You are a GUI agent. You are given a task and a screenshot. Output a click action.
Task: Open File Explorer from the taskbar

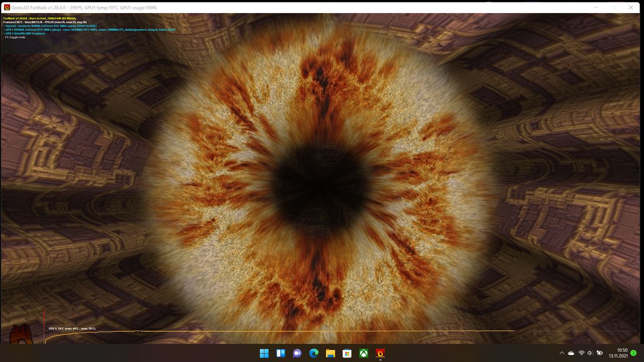(x=331, y=353)
